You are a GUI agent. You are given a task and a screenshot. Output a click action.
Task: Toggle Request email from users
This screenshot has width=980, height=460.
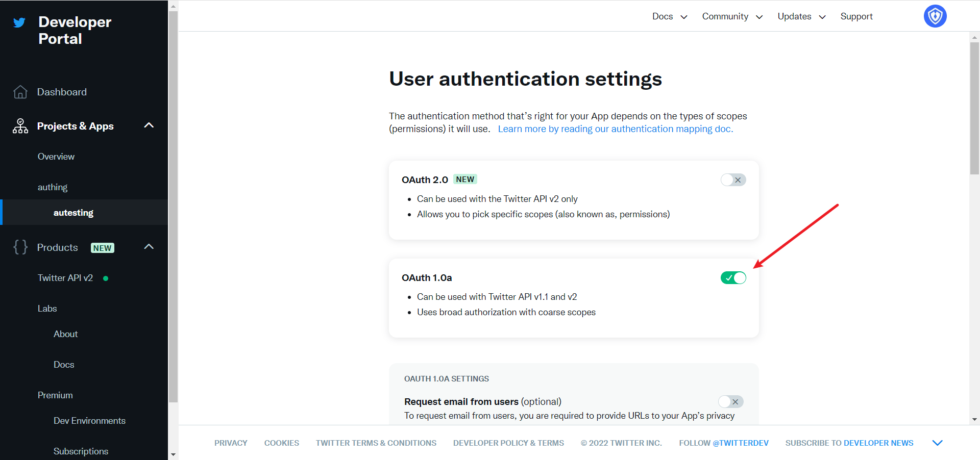(x=730, y=402)
